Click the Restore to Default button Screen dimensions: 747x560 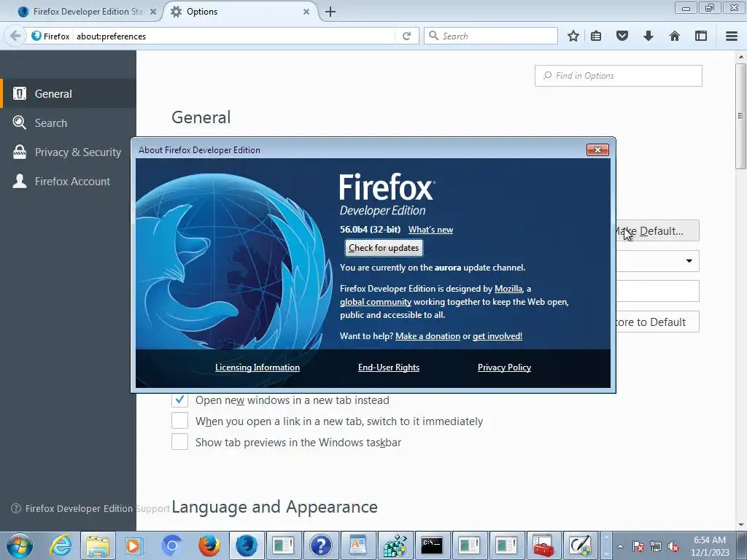pos(657,322)
